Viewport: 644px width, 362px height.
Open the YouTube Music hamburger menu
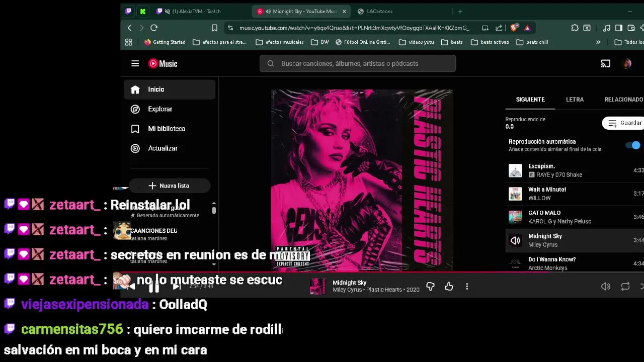[135, 63]
